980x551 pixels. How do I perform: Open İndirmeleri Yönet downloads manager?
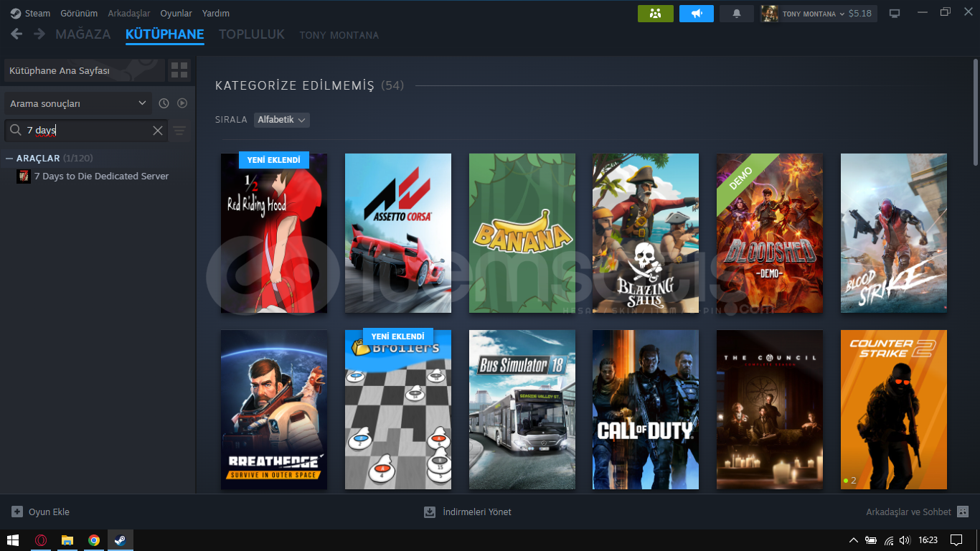(468, 512)
